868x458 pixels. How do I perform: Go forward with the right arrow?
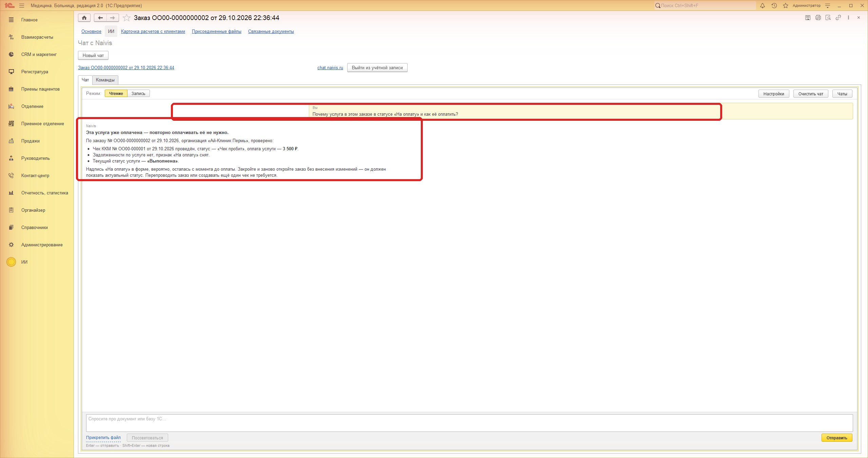point(113,18)
